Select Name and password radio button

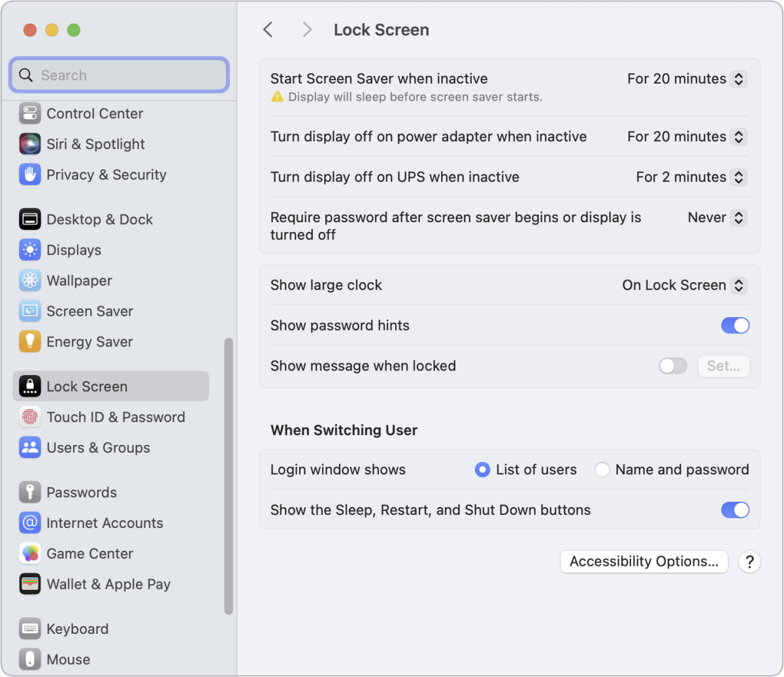coord(601,469)
